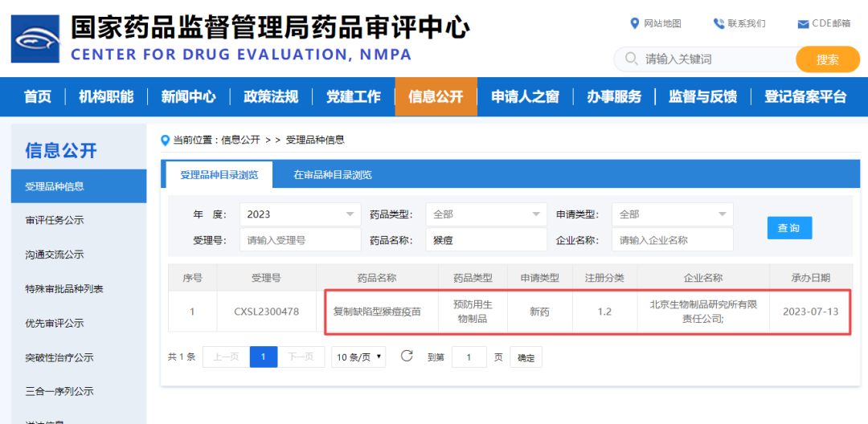Open the CDE邮箱 mail link
The height and width of the screenshot is (424, 868).
[823, 23]
